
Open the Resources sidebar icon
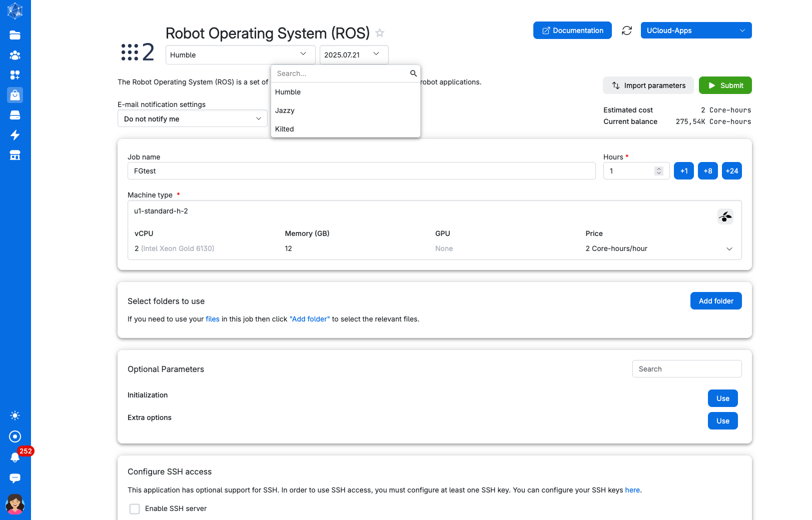(15, 75)
